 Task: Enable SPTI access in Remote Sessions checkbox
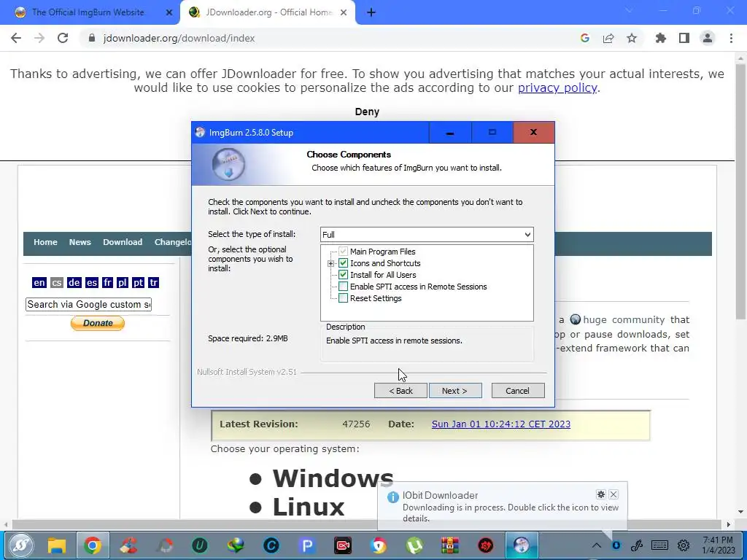343,286
